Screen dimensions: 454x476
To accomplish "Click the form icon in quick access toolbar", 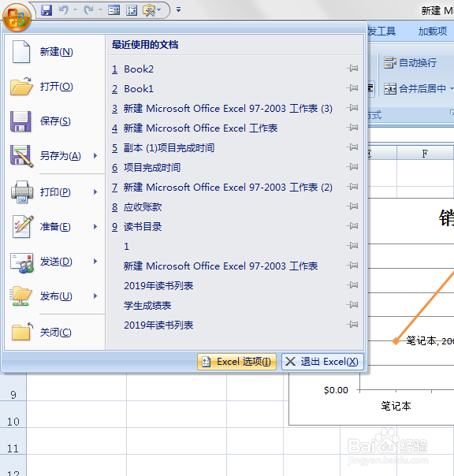I will click(113, 10).
